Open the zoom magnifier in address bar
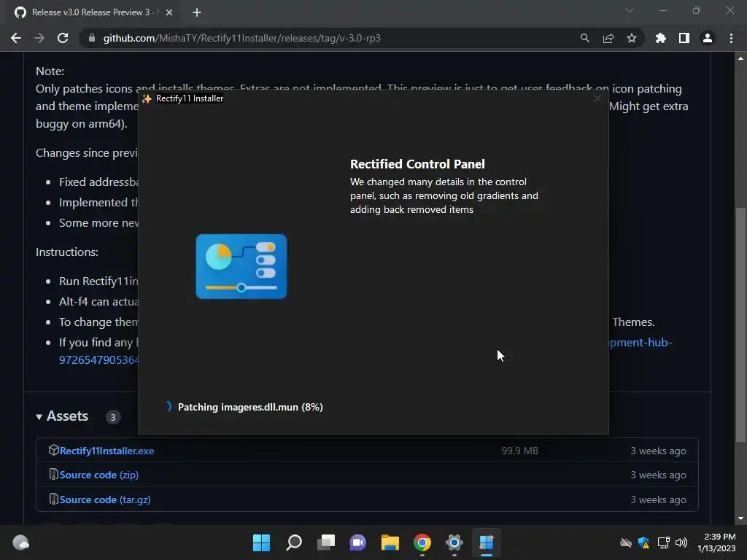Image resolution: width=747 pixels, height=560 pixels. tap(584, 38)
